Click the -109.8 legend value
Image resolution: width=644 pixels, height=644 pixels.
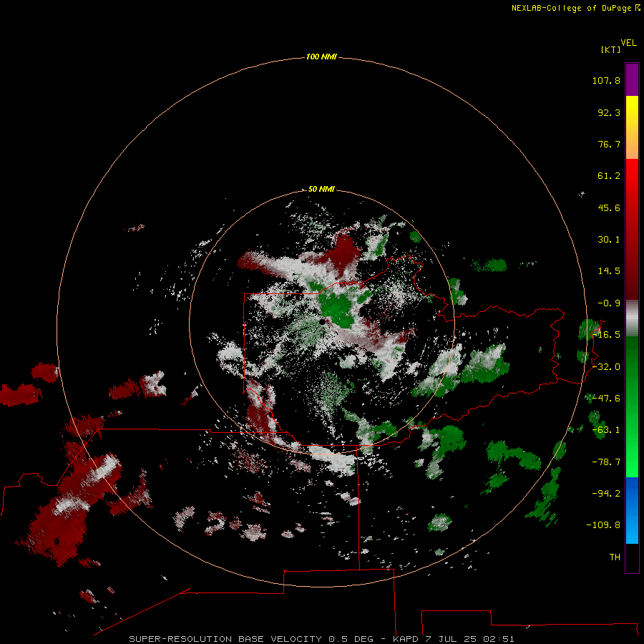click(x=604, y=525)
